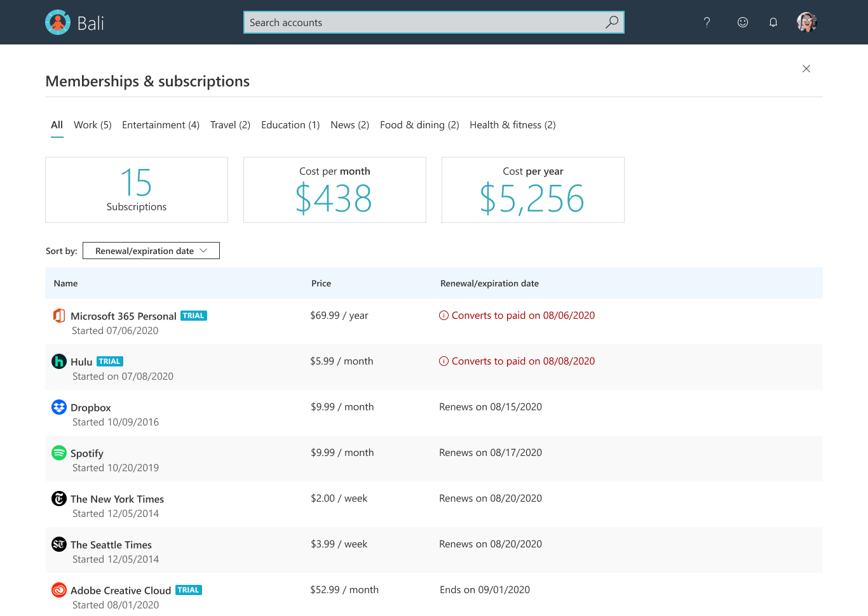Click the Microsoft 365 Personal icon
Screen dimensions: 868x616
tap(59, 316)
